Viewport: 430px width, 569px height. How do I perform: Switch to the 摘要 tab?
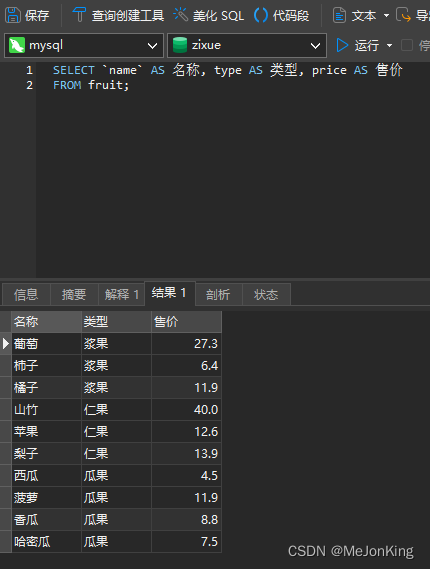[x=74, y=294]
